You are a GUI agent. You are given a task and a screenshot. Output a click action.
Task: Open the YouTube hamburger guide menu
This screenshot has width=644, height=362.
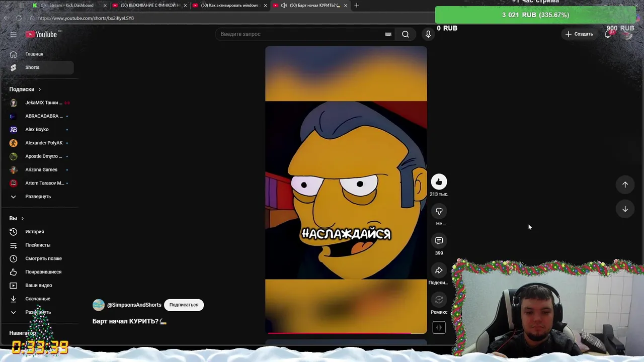[14, 34]
